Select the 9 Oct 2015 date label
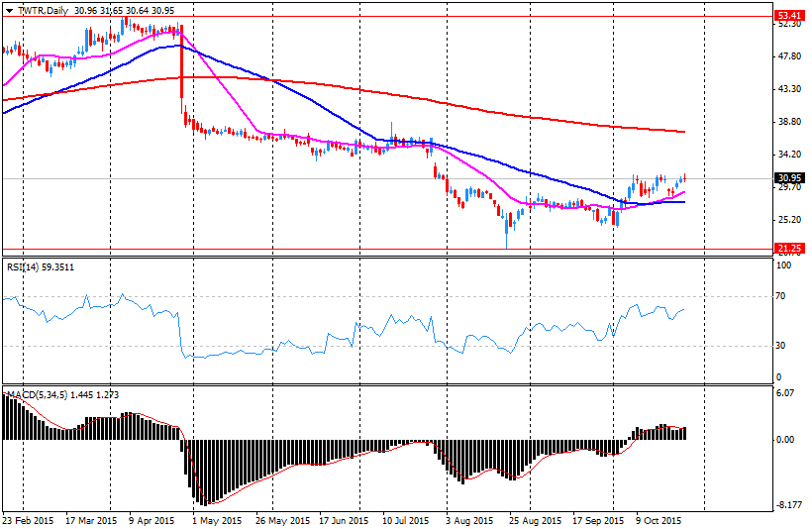Image resolution: width=812 pixels, height=529 pixels. [x=659, y=520]
